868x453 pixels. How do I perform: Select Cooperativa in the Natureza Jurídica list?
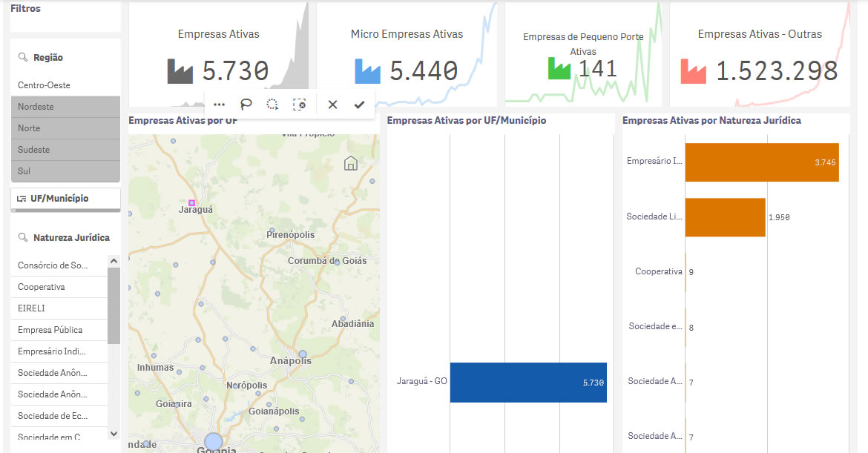pos(59,287)
